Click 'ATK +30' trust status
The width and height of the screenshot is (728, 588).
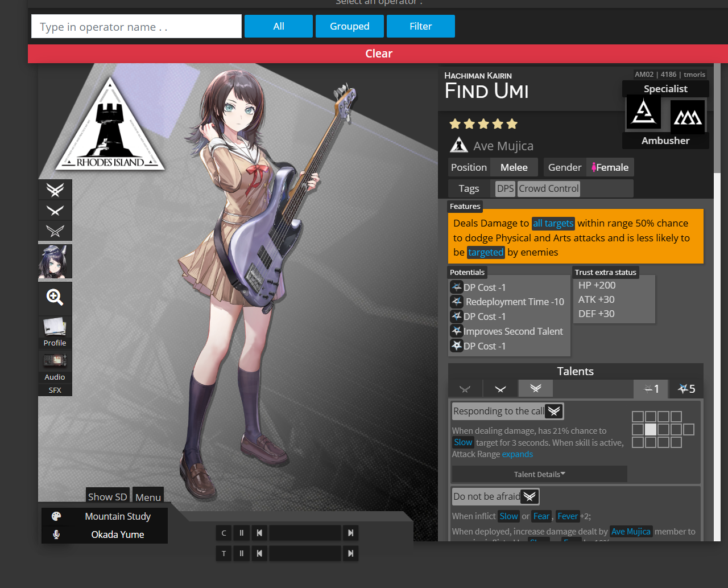pos(596,299)
